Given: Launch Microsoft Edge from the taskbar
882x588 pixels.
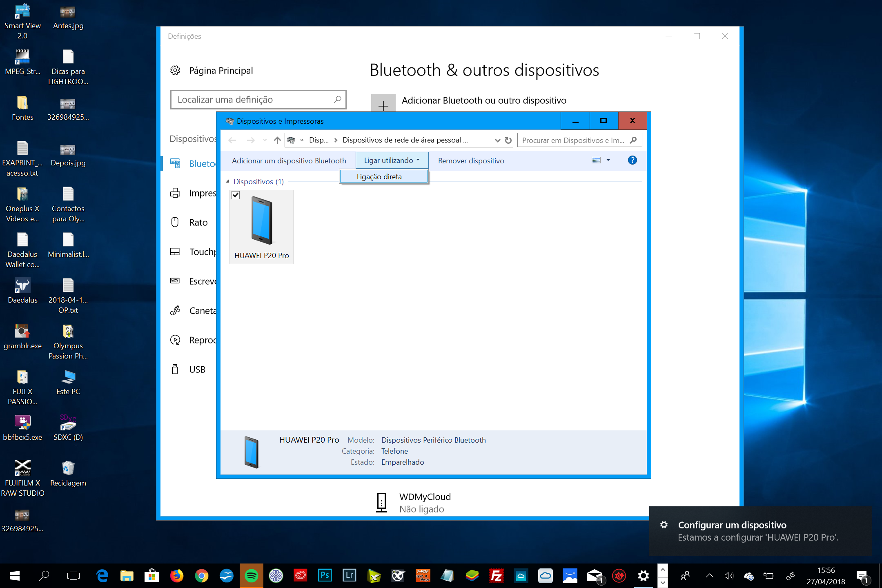Looking at the screenshot, I should coord(102,576).
